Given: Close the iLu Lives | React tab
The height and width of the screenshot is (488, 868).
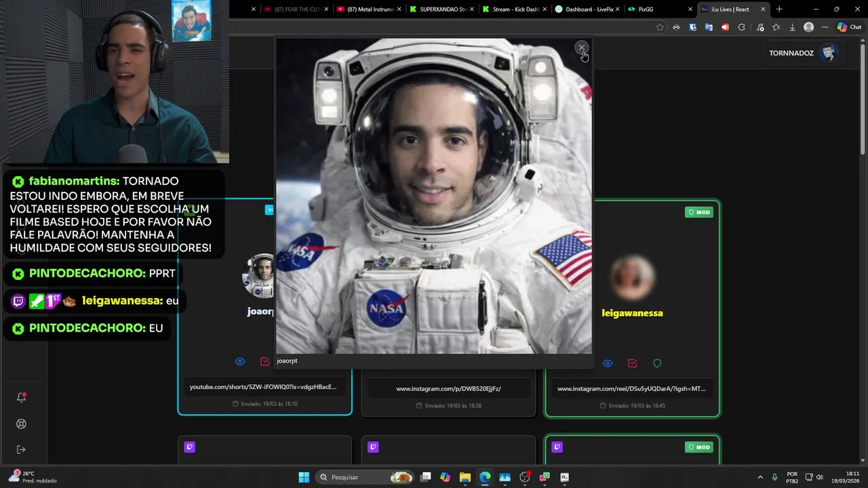Looking at the screenshot, I should coord(763,9).
